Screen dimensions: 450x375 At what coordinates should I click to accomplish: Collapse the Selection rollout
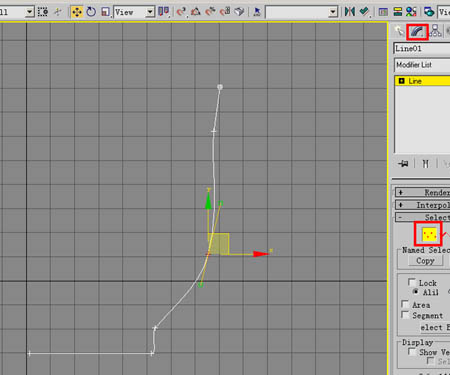pos(422,217)
